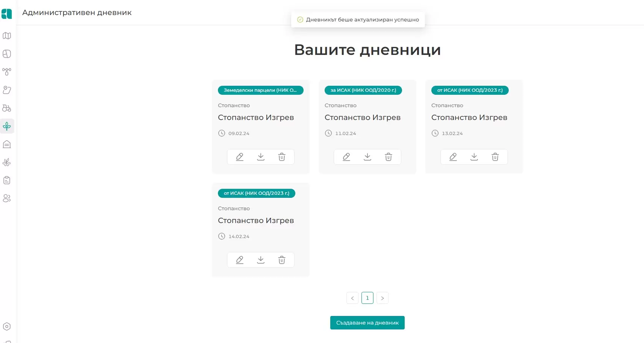Click the success notification Дневникът беше актуализиран успешно
This screenshot has height=343, width=644.
click(x=358, y=20)
